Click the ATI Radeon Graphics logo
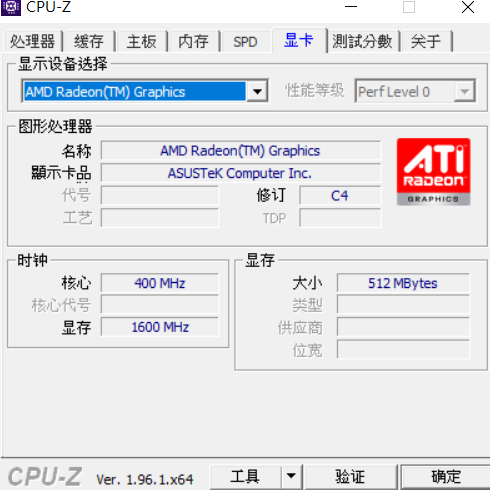 click(433, 172)
